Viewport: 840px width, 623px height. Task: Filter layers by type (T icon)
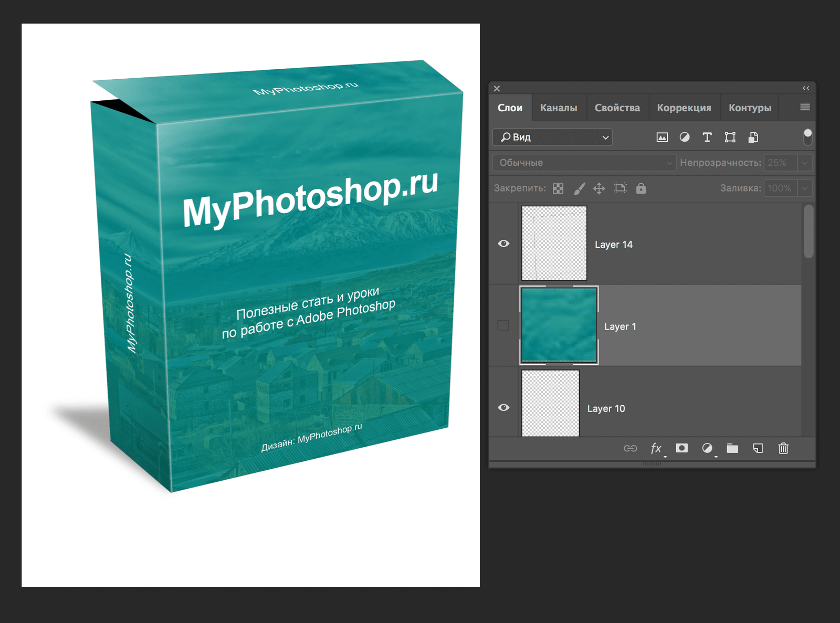pyautogui.click(x=707, y=138)
